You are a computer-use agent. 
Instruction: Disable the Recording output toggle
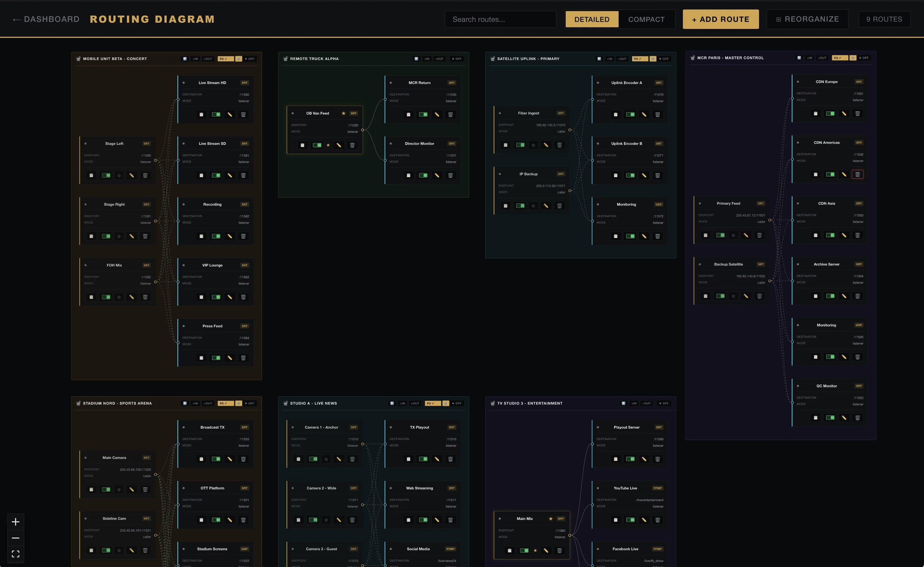coord(216,236)
